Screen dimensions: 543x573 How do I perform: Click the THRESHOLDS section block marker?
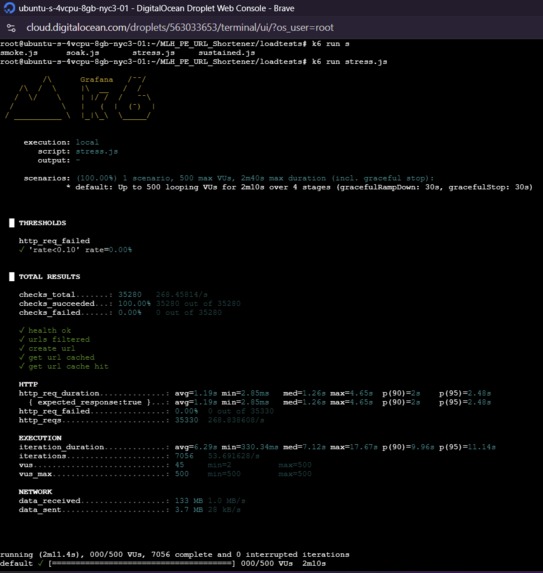coord(12,223)
